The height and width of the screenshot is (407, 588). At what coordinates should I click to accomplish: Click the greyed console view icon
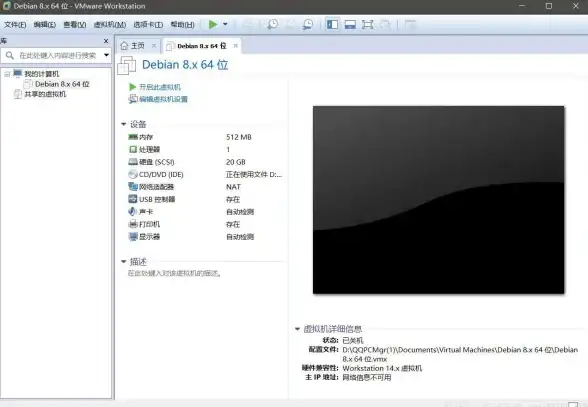tap(410, 24)
